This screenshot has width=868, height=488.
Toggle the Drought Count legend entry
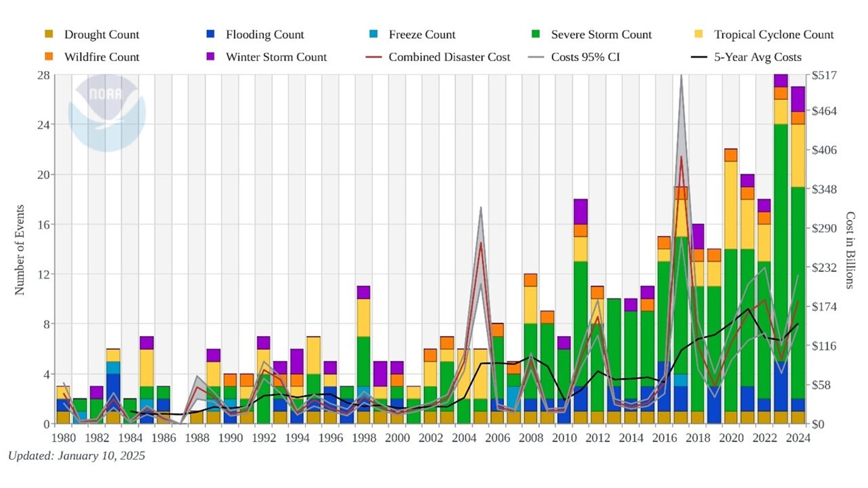tap(92, 34)
